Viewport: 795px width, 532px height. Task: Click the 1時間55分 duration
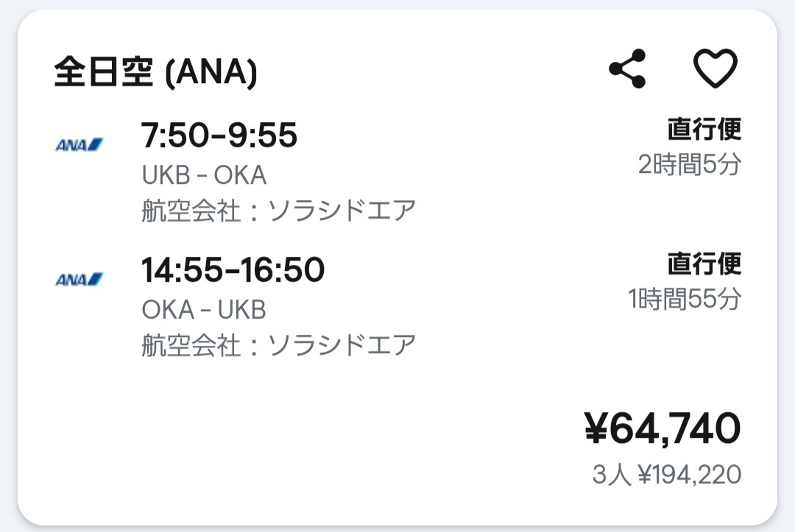click(685, 299)
